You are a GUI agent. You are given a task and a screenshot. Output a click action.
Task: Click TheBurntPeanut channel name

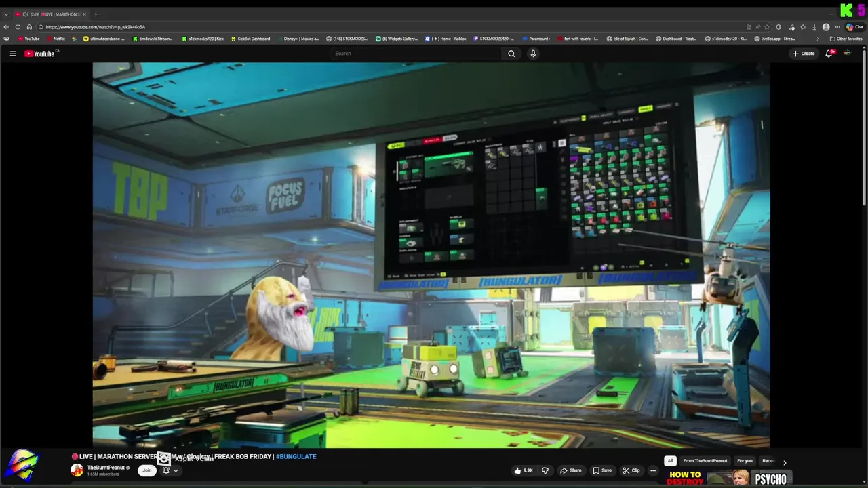[106, 468]
